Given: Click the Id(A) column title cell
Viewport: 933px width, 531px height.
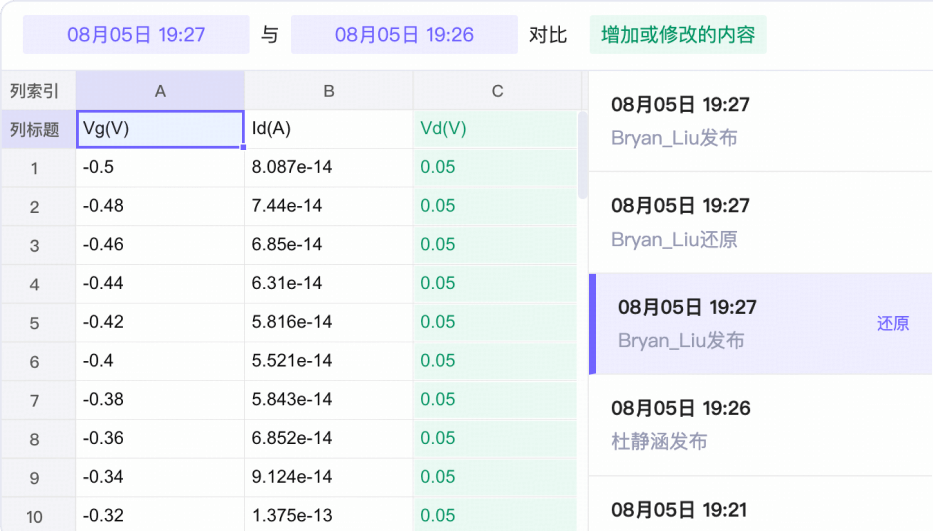Looking at the screenshot, I should click(x=328, y=129).
